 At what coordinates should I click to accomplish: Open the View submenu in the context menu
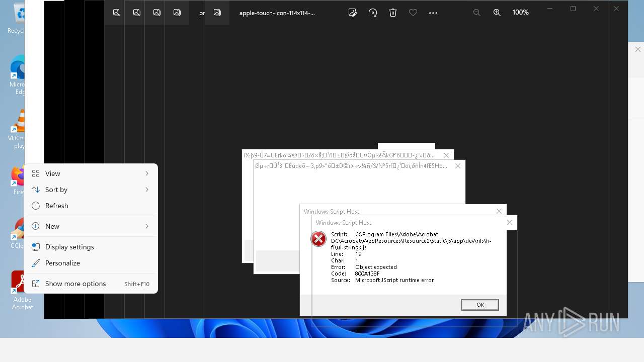point(91,173)
